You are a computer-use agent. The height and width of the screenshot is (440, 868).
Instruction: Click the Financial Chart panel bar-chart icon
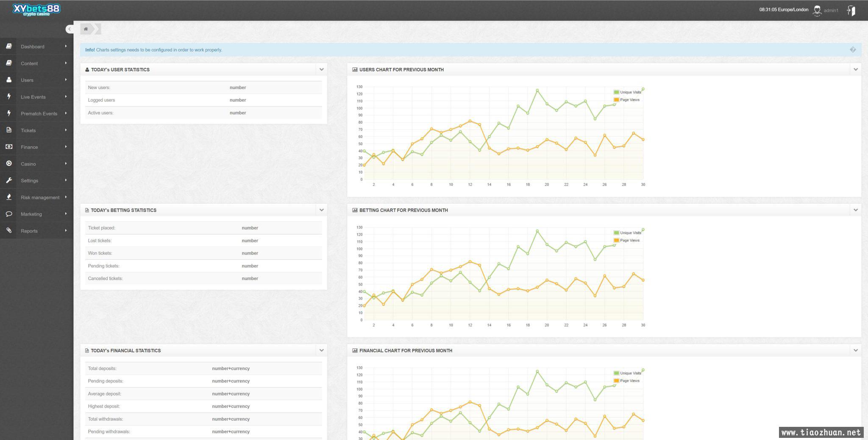355,350
